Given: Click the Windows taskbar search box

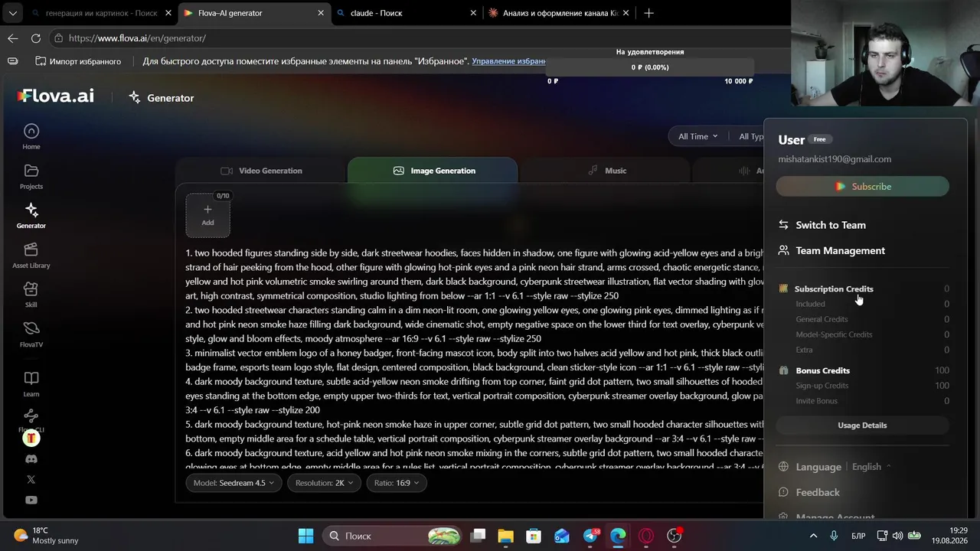Looking at the screenshot, I should [392, 536].
